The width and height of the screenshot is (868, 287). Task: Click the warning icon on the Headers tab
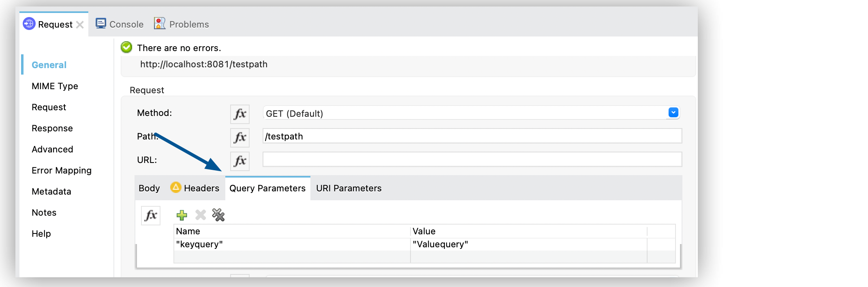click(175, 188)
